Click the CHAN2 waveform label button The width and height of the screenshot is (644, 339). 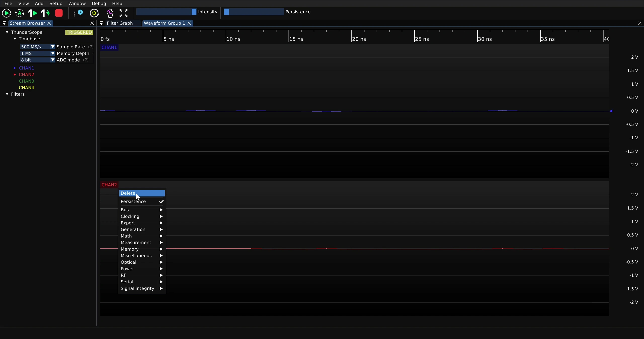pos(109,185)
